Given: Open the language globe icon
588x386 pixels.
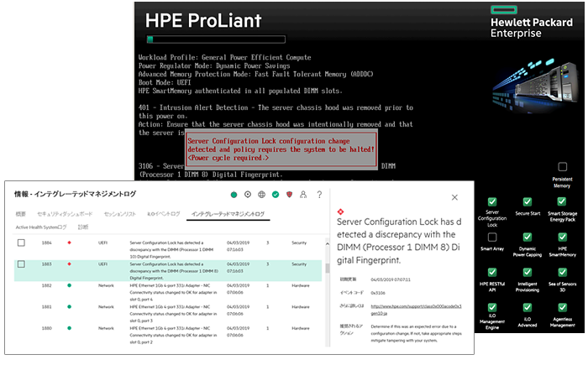Looking at the screenshot, I should 262,195.
